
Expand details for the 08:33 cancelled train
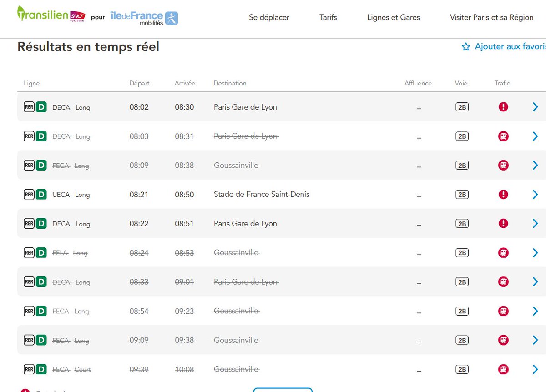click(535, 282)
